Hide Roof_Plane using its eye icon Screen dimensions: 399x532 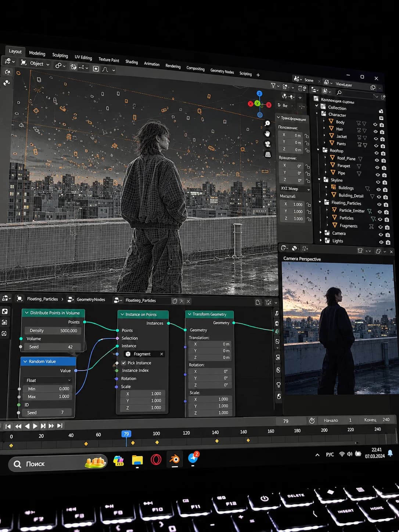tap(377, 160)
